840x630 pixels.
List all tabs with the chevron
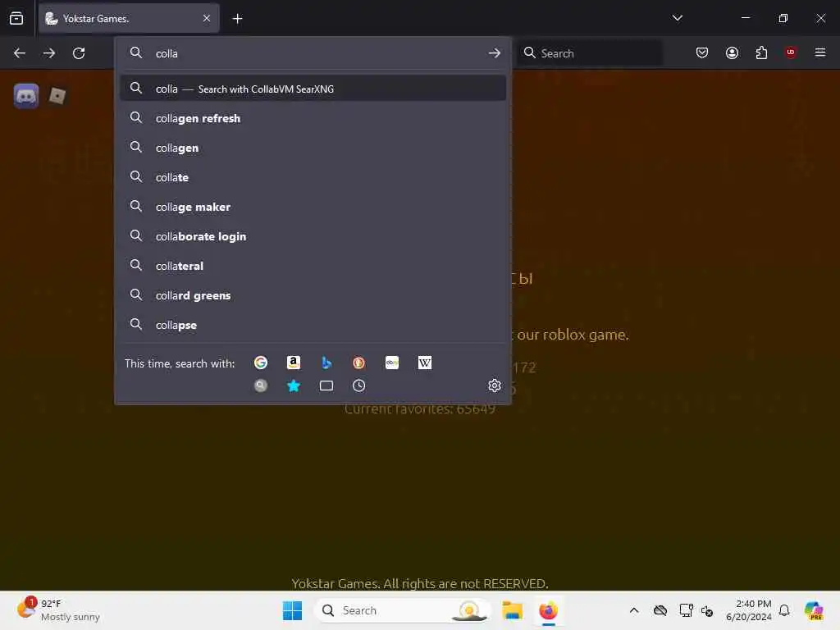pyautogui.click(x=677, y=18)
